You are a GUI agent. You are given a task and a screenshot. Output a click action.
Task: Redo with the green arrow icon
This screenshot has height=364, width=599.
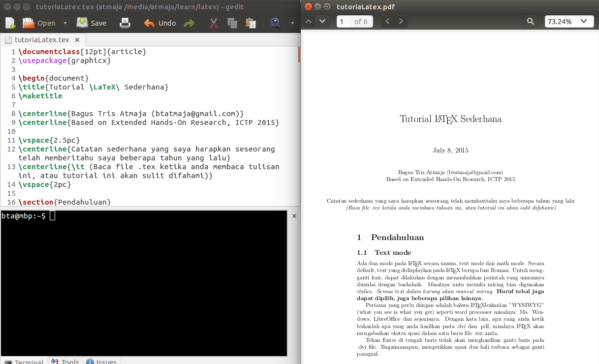tap(189, 23)
